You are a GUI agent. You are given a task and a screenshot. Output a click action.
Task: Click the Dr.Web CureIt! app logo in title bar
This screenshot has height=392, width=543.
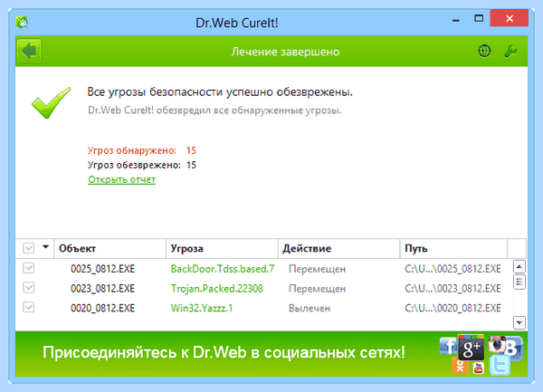[x=22, y=22]
